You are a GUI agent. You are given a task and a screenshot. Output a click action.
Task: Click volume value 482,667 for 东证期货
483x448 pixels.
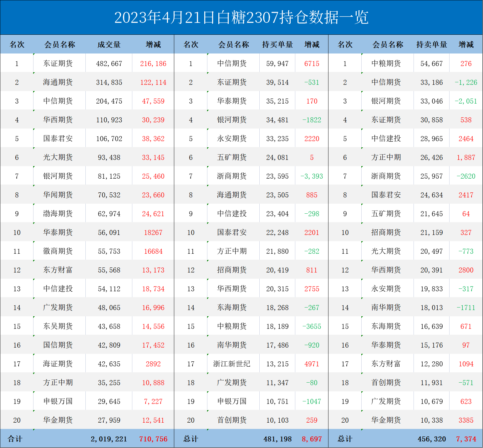(x=109, y=64)
